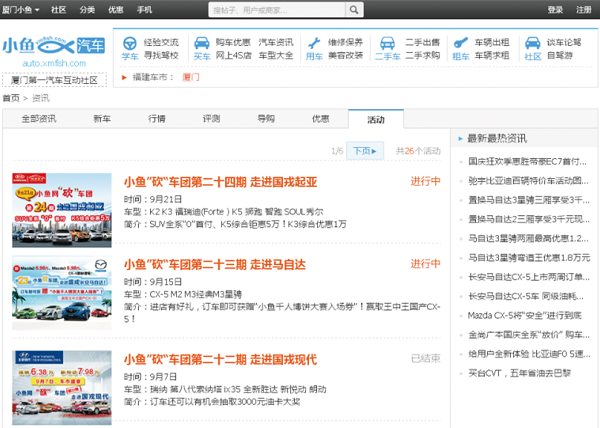
Task: Select 厦门 in 福建车市
Action: coord(191,77)
